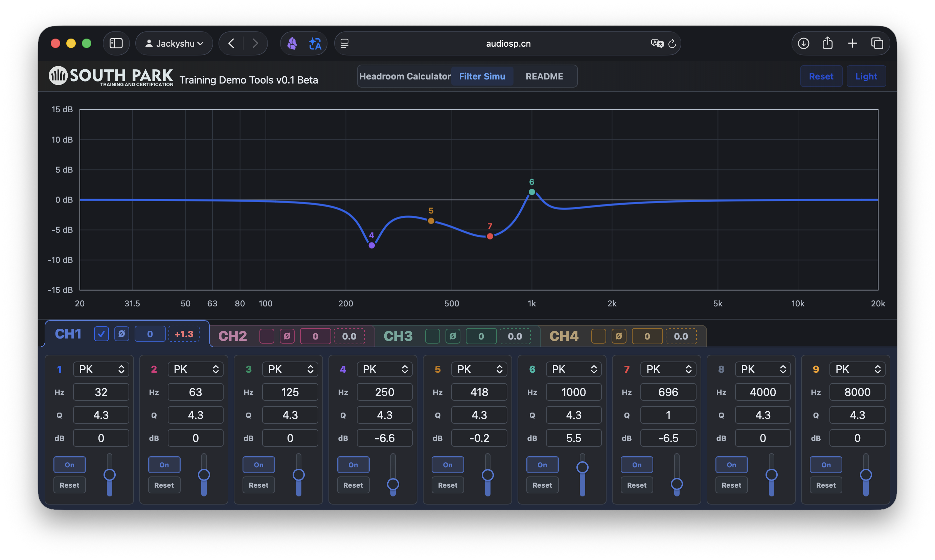Open band 3 filter type PK dropdown
935x560 pixels.
tap(290, 369)
